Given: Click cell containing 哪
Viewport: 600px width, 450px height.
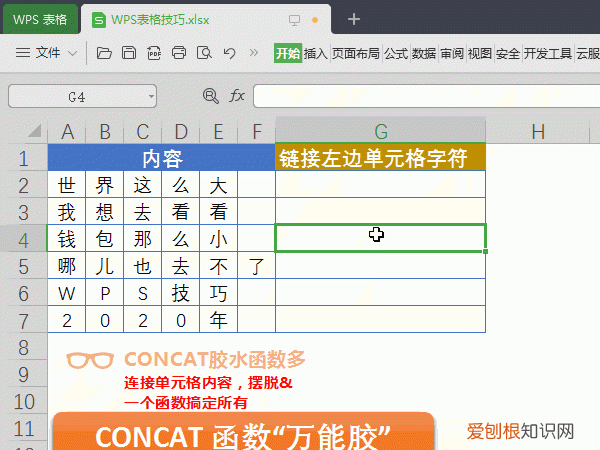Looking at the screenshot, I should click(67, 266).
